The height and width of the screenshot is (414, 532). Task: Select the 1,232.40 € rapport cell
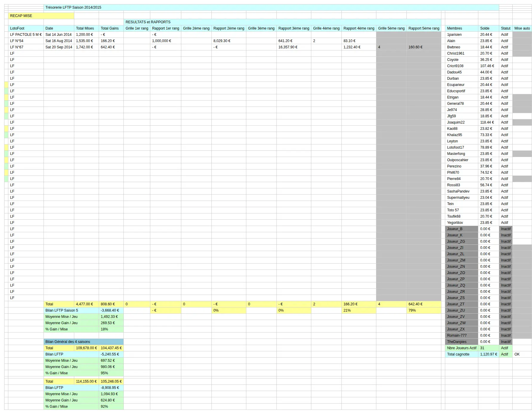click(359, 47)
